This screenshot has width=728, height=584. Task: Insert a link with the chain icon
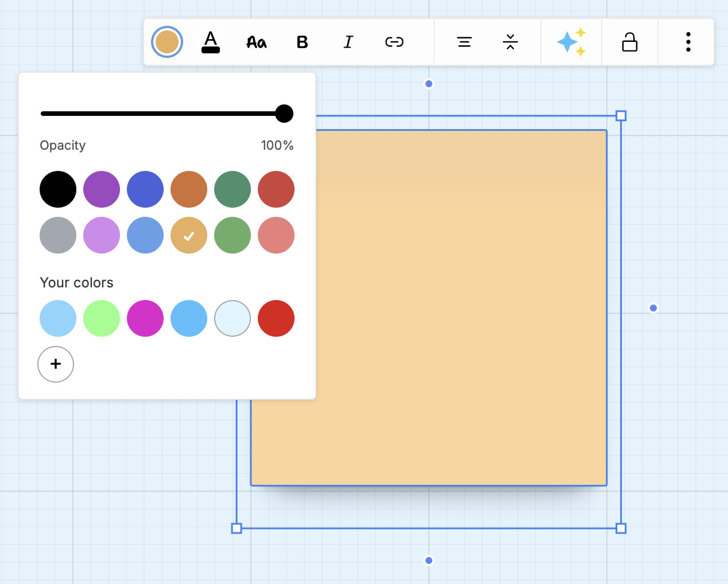(394, 42)
